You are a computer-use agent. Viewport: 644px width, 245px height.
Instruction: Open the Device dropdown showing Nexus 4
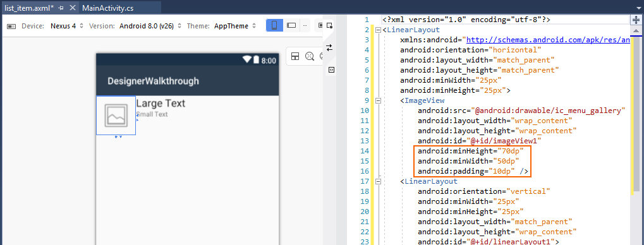tap(67, 26)
